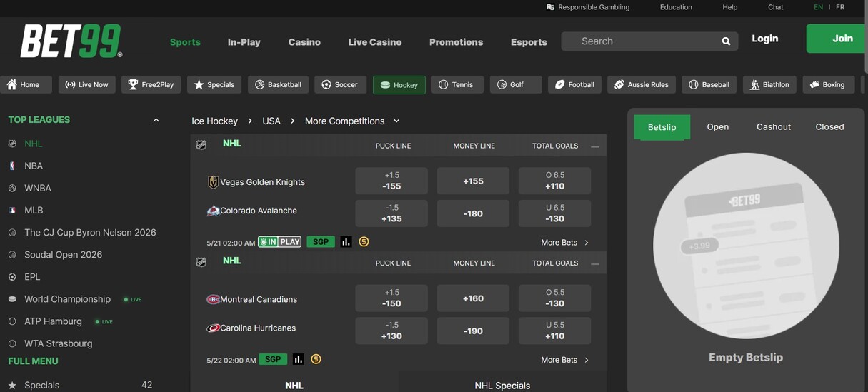The height and width of the screenshot is (392, 868).
Task: Open the In-Play main menu
Action: point(244,42)
